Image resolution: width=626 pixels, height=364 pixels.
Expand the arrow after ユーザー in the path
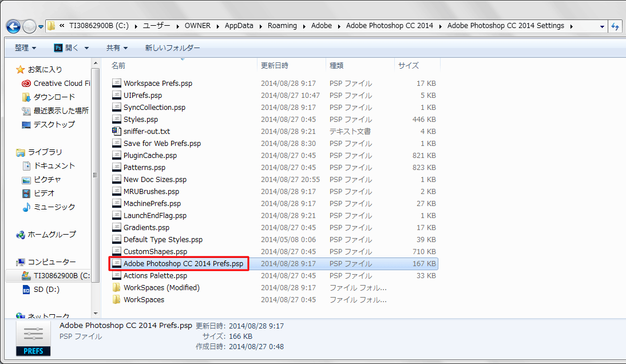tap(177, 26)
